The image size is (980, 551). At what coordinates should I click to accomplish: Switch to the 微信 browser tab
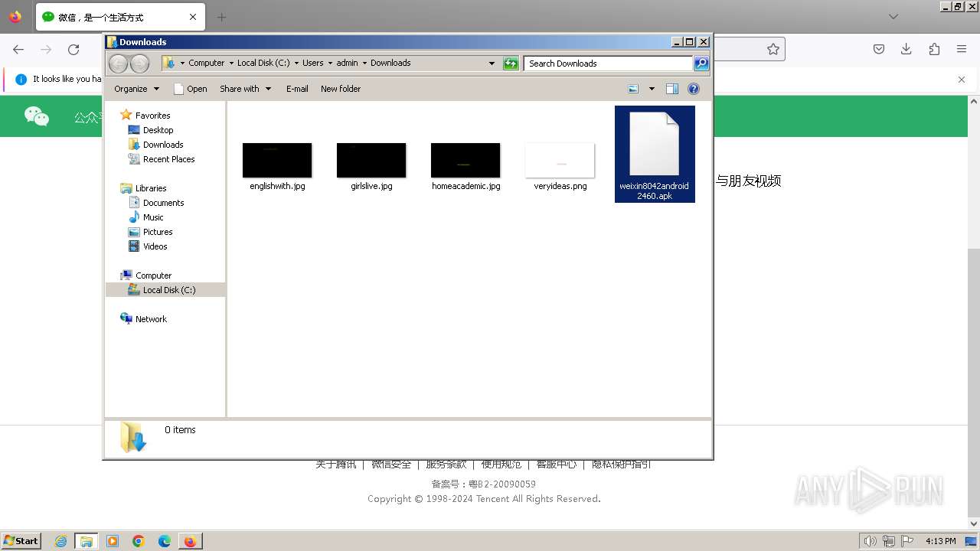click(x=119, y=17)
